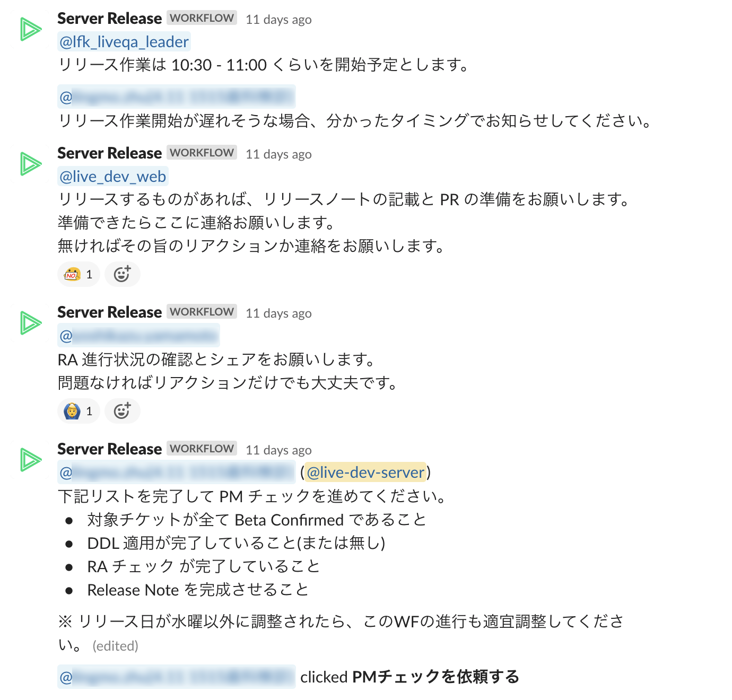Add a reaction to the RA進行状況 message
Image resolution: width=732 pixels, height=700 pixels.
click(123, 411)
